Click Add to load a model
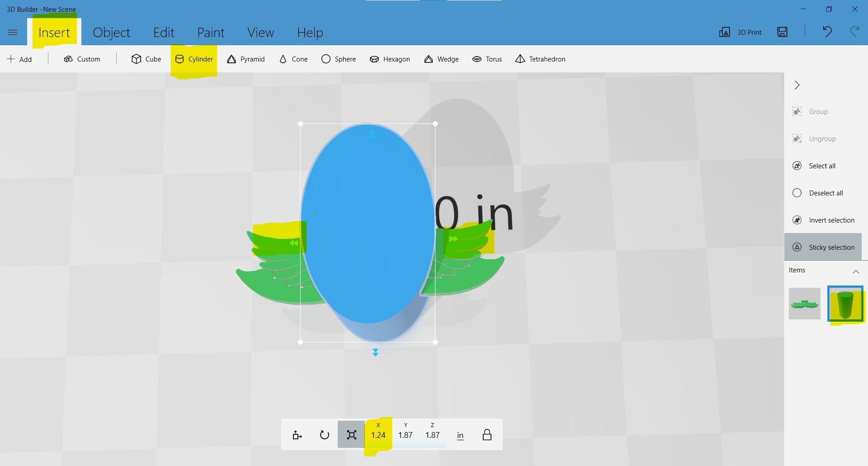The width and height of the screenshot is (868, 466). (19, 59)
